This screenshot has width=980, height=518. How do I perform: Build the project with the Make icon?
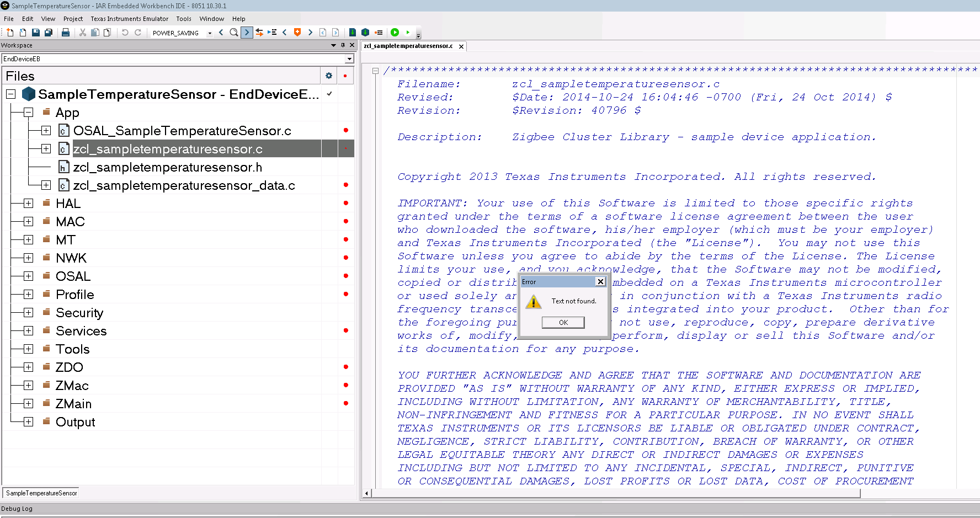pos(365,33)
